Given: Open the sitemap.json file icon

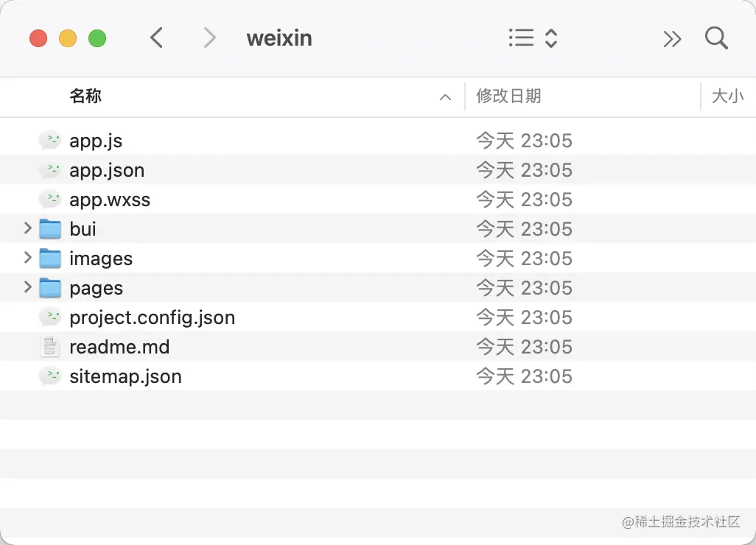Looking at the screenshot, I should [49, 376].
